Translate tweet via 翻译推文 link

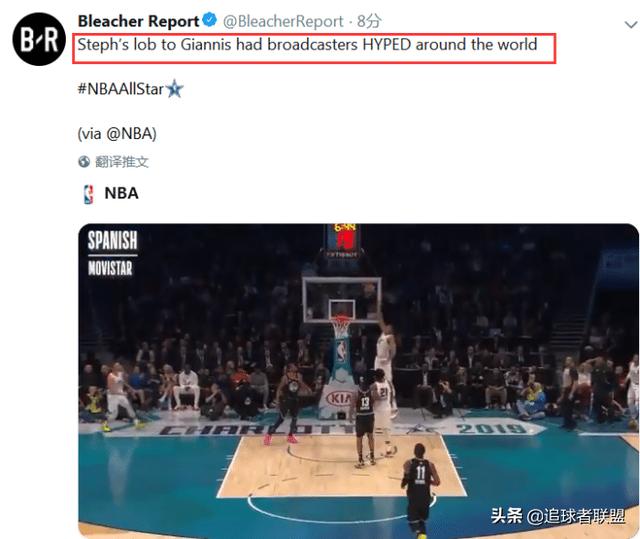(122, 162)
